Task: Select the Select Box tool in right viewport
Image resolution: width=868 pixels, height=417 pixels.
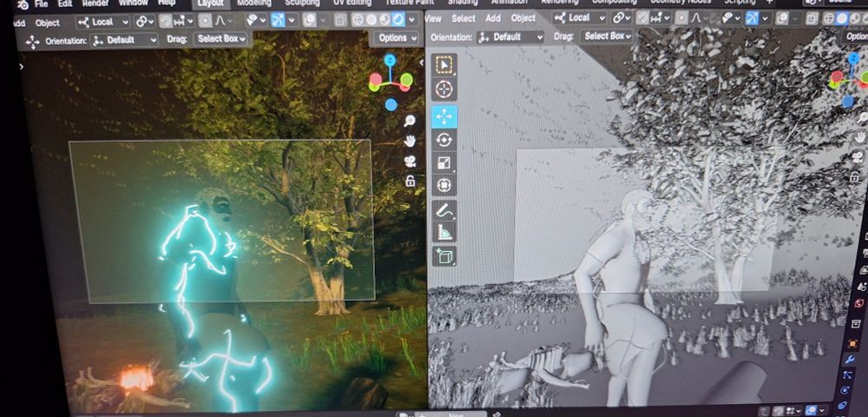Action: [444, 65]
